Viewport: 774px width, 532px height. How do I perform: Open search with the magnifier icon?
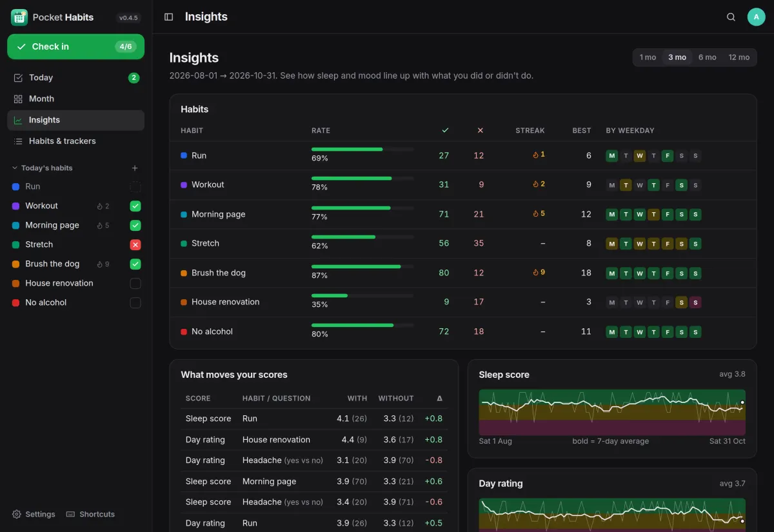[x=731, y=17]
